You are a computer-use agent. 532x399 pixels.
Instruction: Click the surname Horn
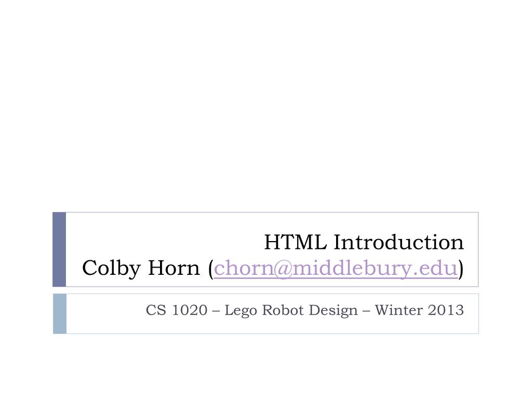click(174, 268)
